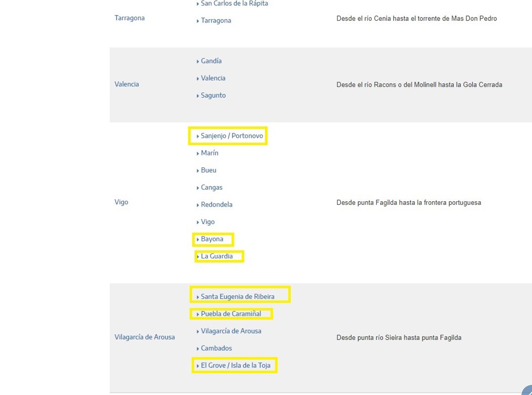Image resolution: width=532 pixels, height=395 pixels.
Task: Click the round blue button at the bottom-right corner
Action: 528,391
